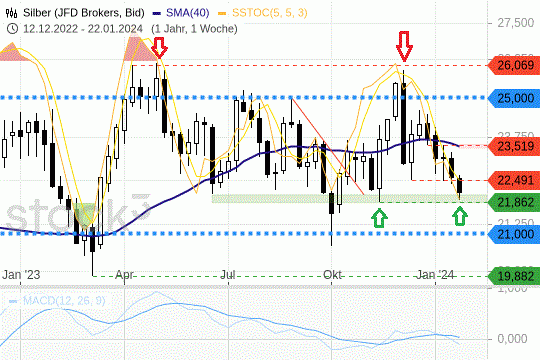
Task: Click the Jan '24 time axis label
Action: 435,275
